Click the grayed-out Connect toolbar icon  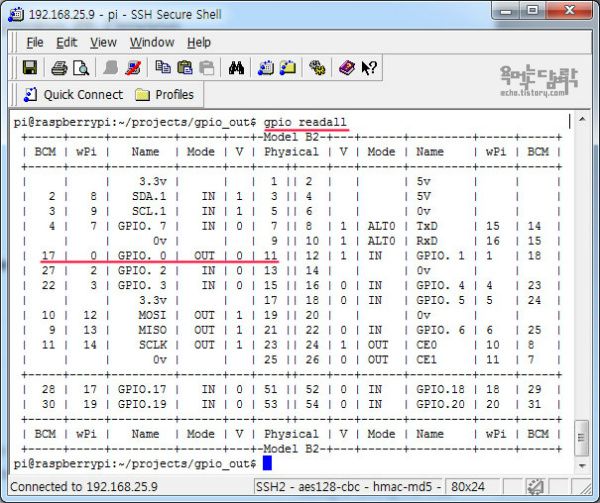(110, 68)
